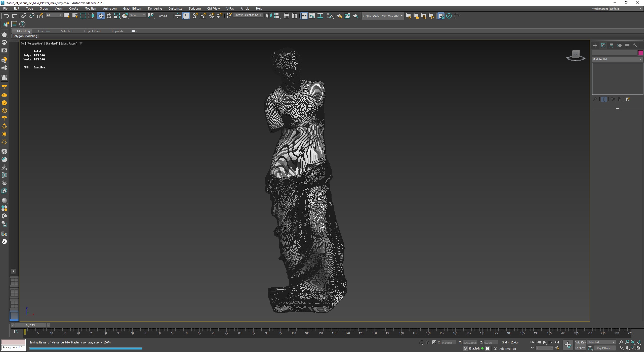This screenshot has width=644, height=352.
Task: Click the Polygon Modeling panel label
Action: click(x=25, y=36)
